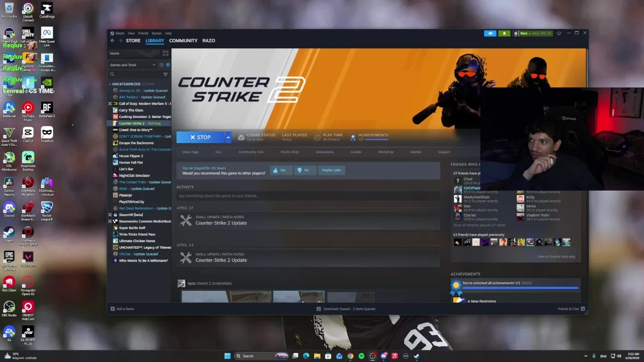644x362 pixels.
Task: Click View all friends who play
Action: 556,256
